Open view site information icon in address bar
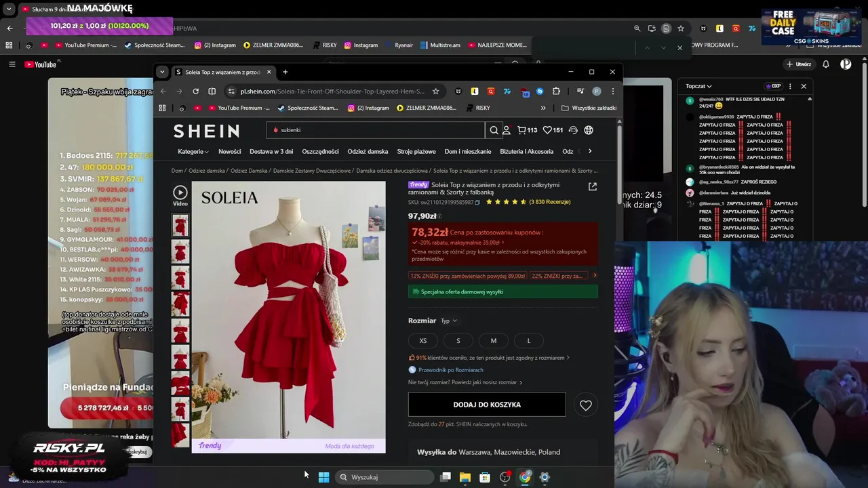This screenshot has width=868, height=488. (x=231, y=91)
